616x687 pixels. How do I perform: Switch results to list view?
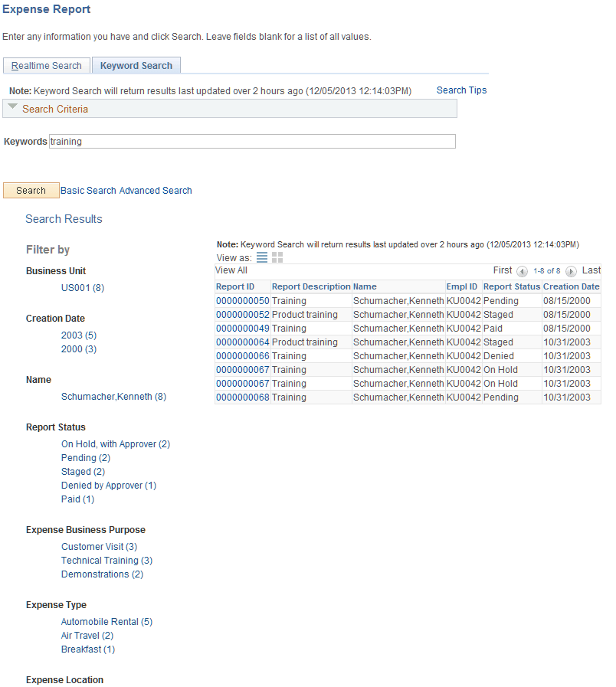point(261,257)
